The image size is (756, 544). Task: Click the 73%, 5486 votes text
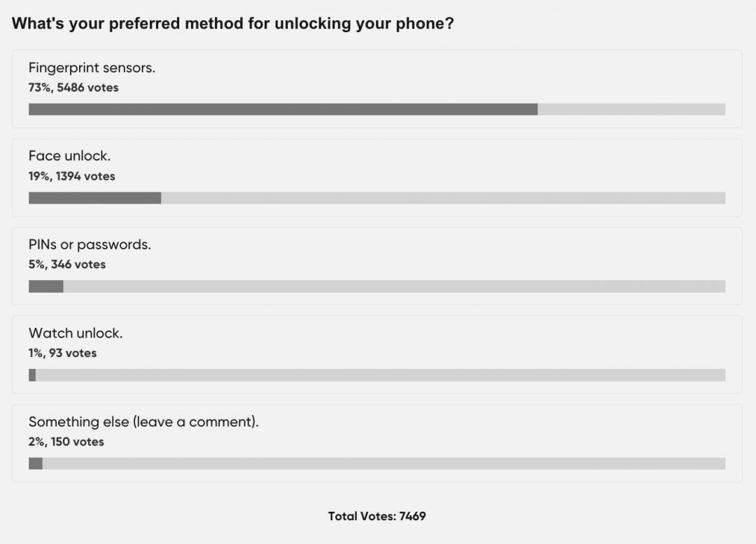[x=73, y=88]
